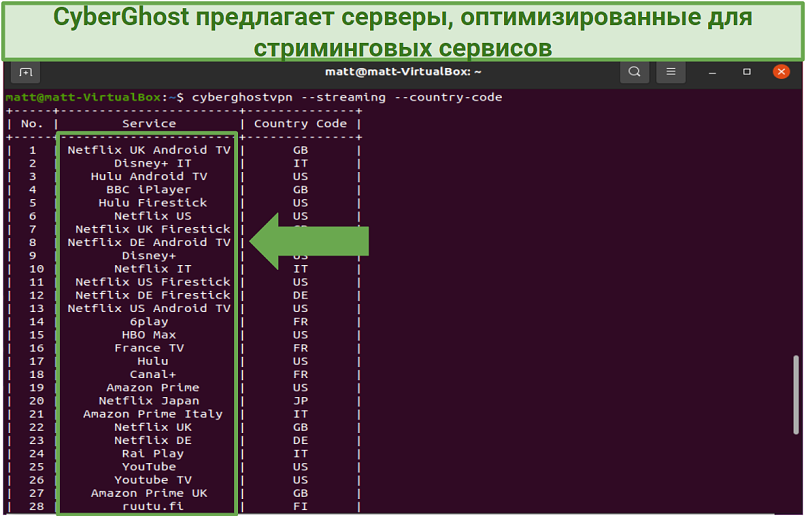Viewport: 806px width, 516px height.
Task: Open a new terminal tab
Action: (x=25, y=72)
